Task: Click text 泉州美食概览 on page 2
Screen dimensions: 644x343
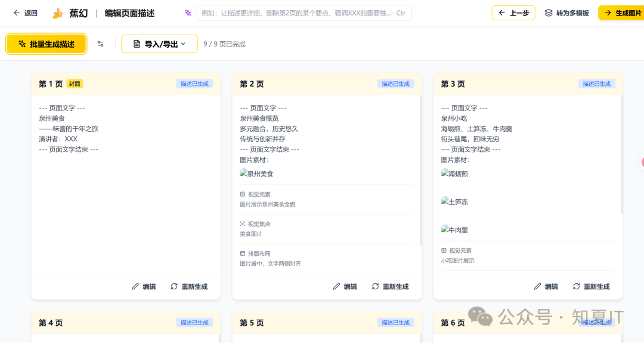Action: 259,118
